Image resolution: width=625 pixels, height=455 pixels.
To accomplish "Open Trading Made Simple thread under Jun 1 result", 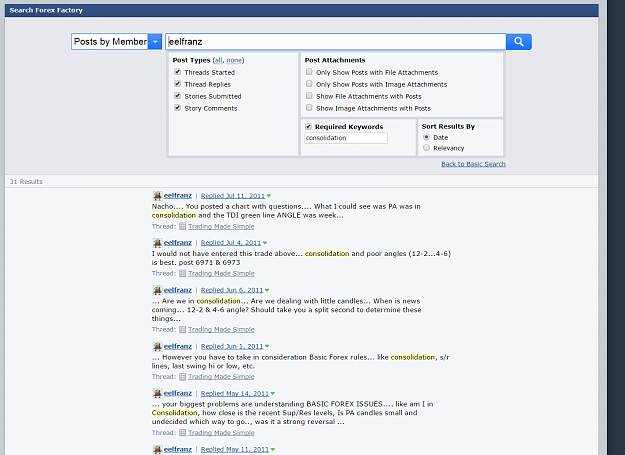I will click(x=221, y=377).
